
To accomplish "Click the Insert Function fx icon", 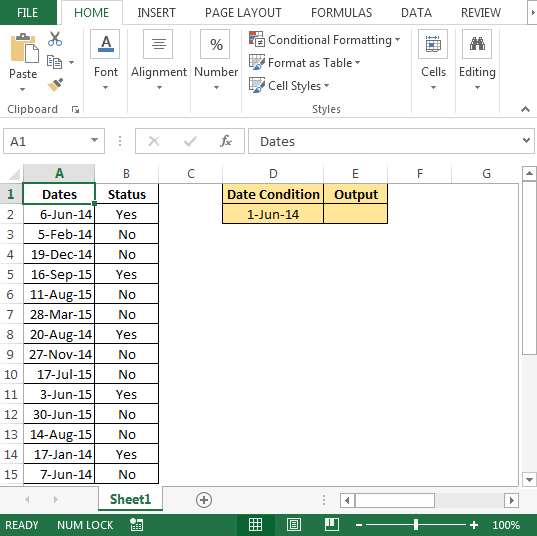I will pos(226,141).
